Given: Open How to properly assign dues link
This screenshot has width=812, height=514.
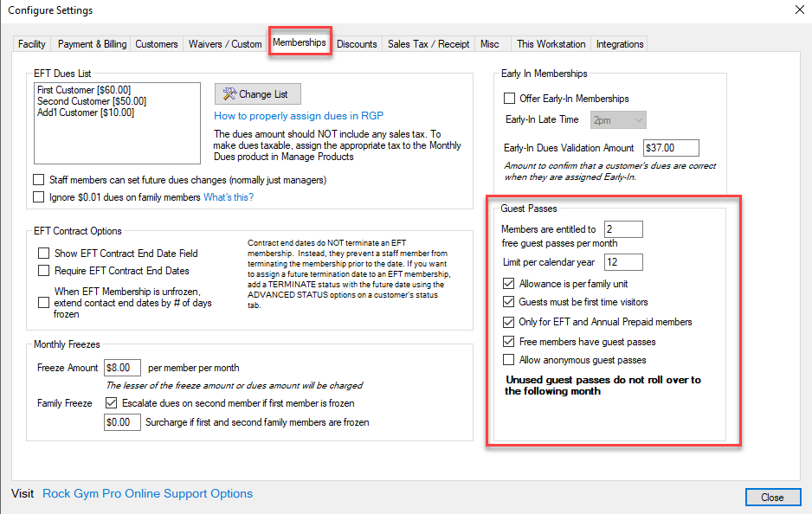Looking at the screenshot, I should (299, 116).
